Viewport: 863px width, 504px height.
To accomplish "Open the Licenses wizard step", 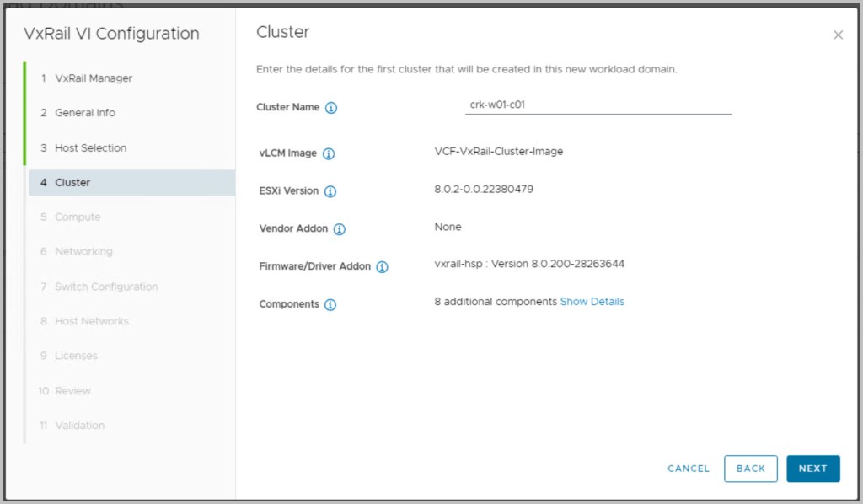I will pos(76,357).
